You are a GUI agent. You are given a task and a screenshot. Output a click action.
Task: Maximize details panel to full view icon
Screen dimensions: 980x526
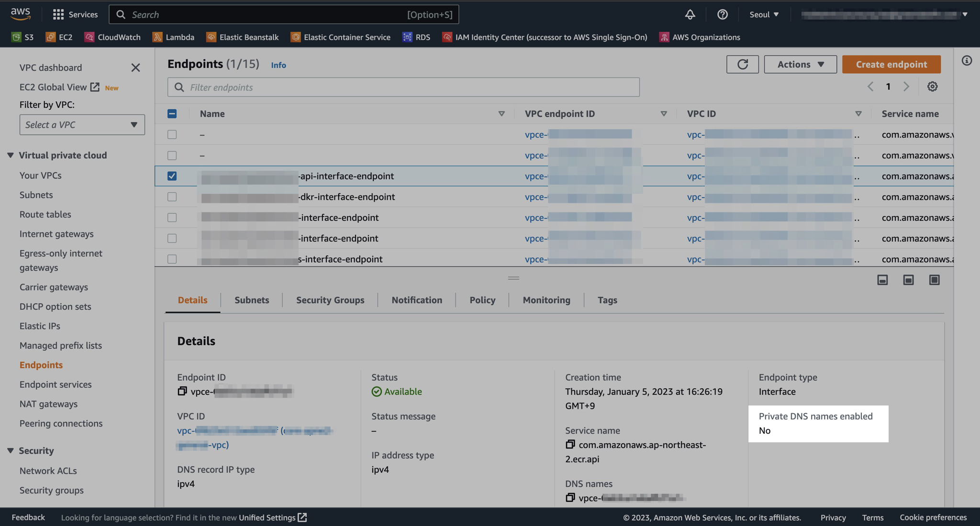point(934,280)
